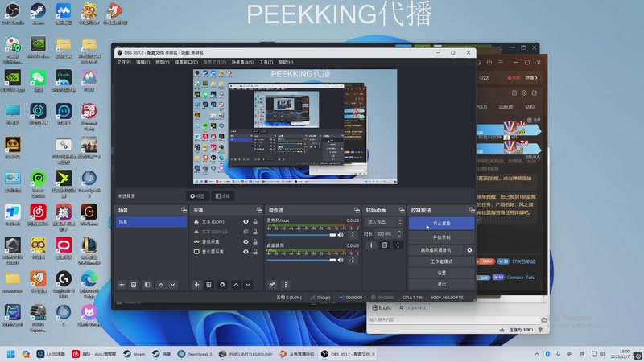Open source properties gear in Sources panel
Image resolution: width=644 pixels, height=362 pixels.
tap(222, 285)
